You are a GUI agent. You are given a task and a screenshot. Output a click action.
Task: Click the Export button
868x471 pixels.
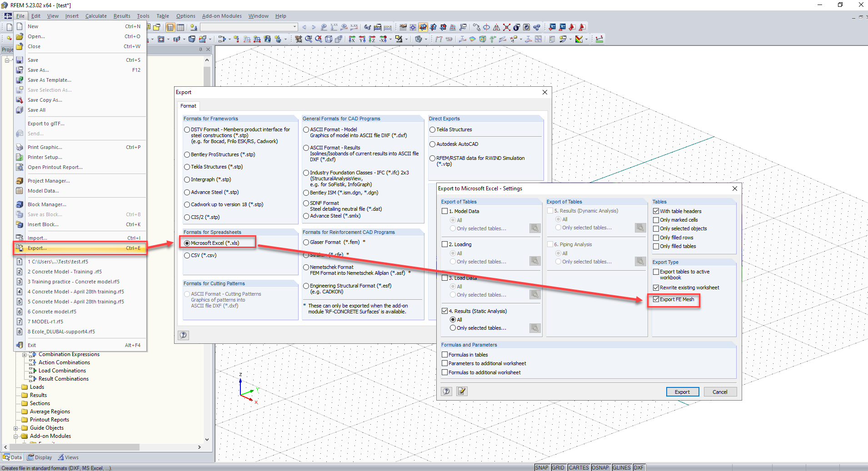tap(682, 392)
